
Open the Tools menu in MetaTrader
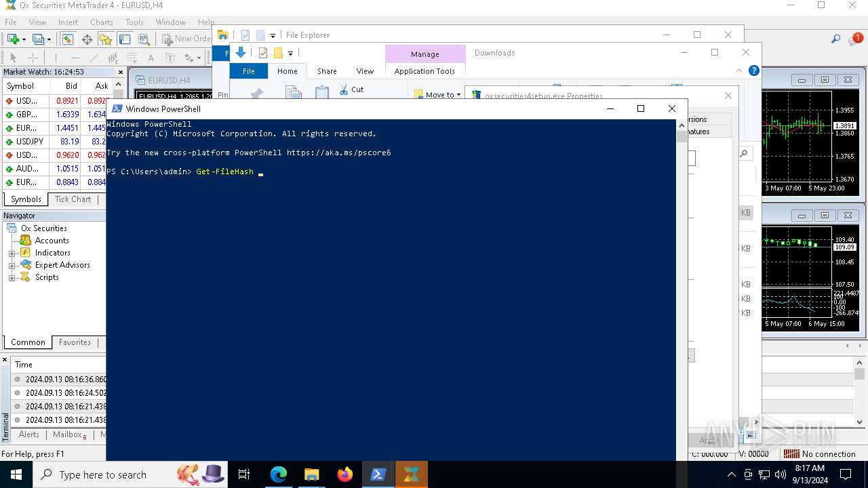click(x=134, y=22)
